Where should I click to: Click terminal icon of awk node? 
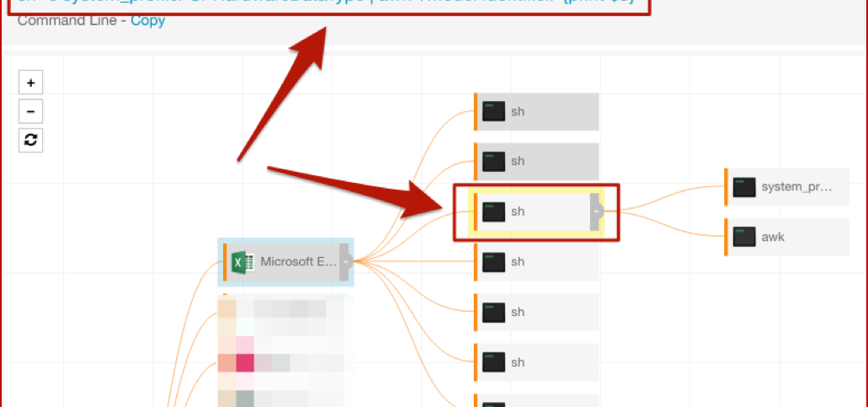tap(744, 238)
